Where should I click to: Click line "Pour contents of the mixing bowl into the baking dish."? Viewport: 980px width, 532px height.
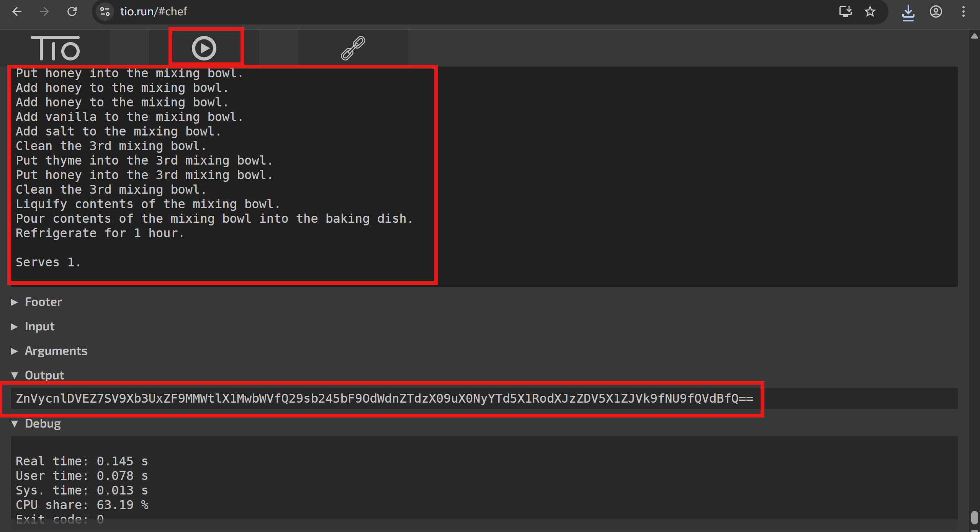[214, 219]
